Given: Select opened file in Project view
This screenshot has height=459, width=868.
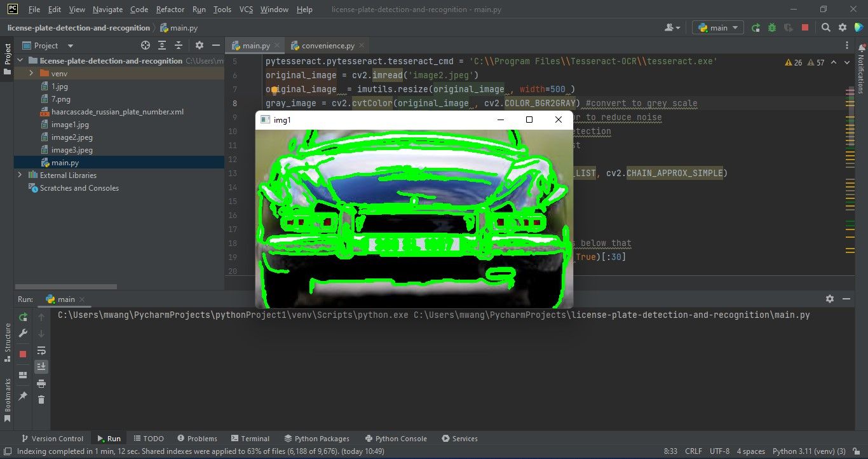Looking at the screenshot, I should [146, 45].
